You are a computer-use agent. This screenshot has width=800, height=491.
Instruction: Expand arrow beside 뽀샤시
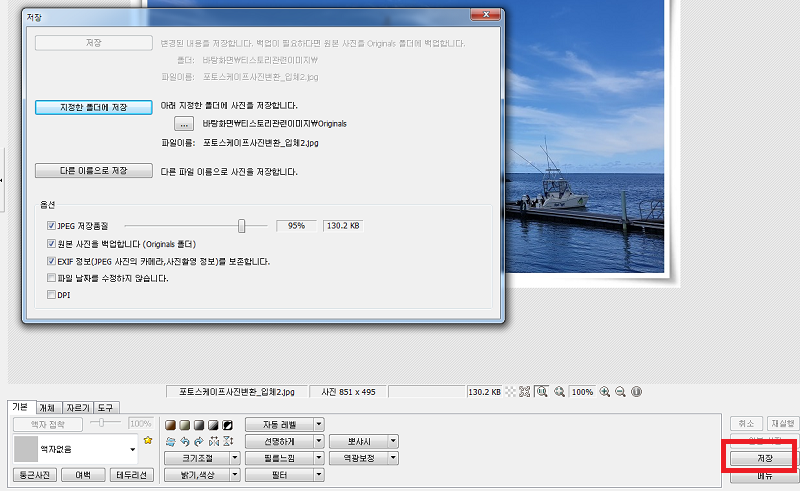click(x=393, y=441)
